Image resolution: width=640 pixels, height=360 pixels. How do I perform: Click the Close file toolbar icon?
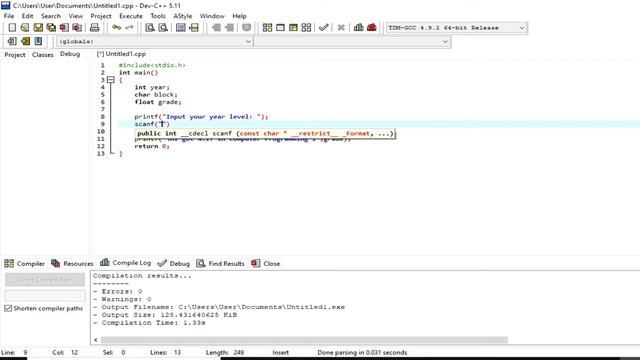point(64,27)
